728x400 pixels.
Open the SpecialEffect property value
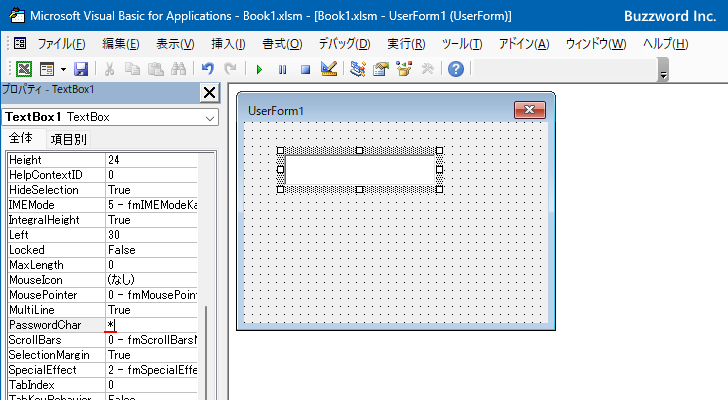tap(151, 370)
